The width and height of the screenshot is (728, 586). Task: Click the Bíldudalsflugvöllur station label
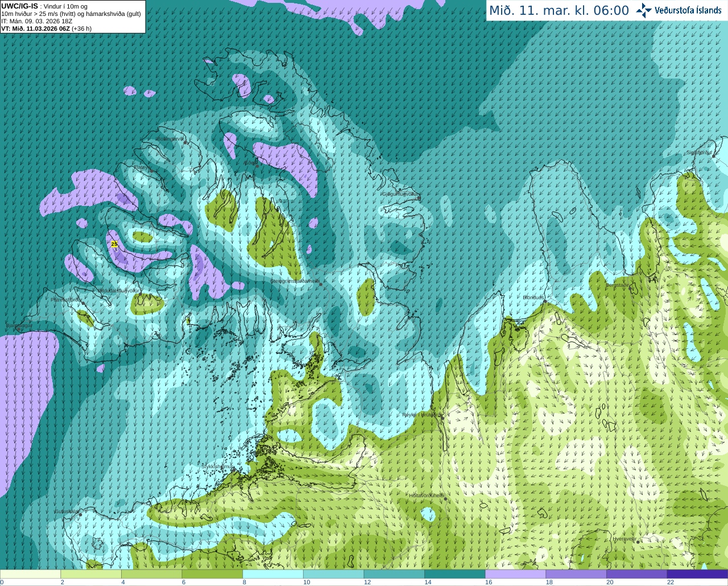119,290
